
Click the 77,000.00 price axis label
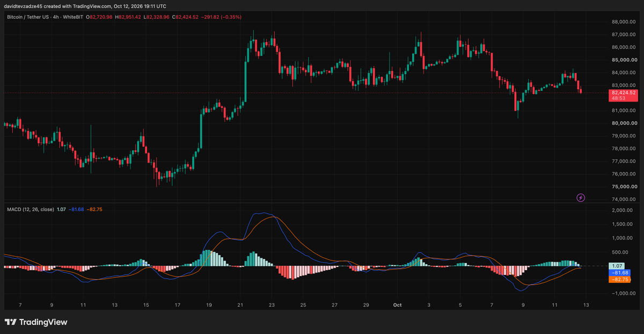coord(624,161)
